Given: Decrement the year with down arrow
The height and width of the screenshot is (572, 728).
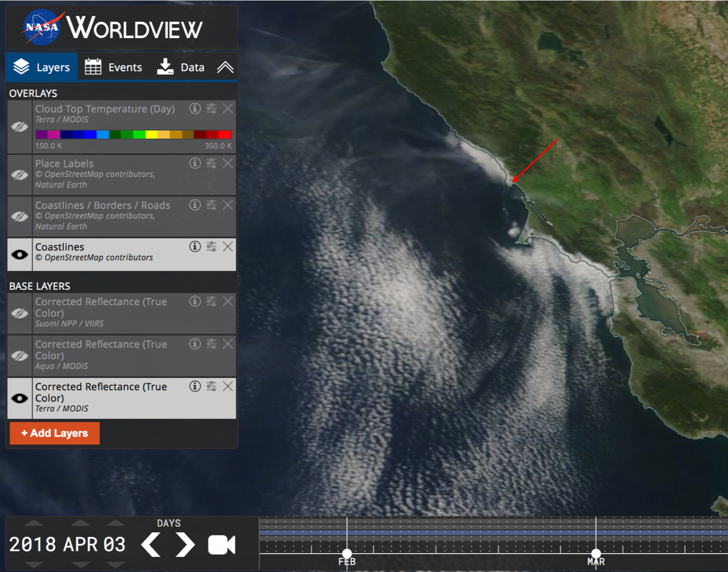Looking at the screenshot, I should 34,564.
